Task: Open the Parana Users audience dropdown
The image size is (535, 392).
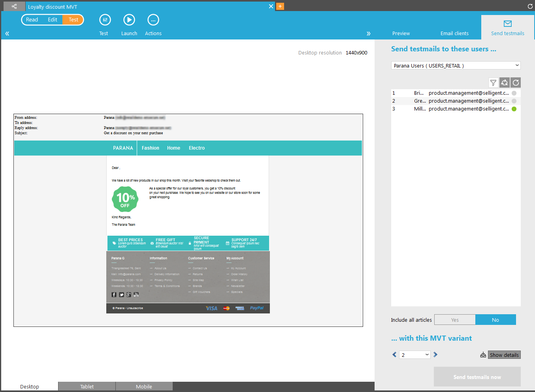Action: pos(456,66)
